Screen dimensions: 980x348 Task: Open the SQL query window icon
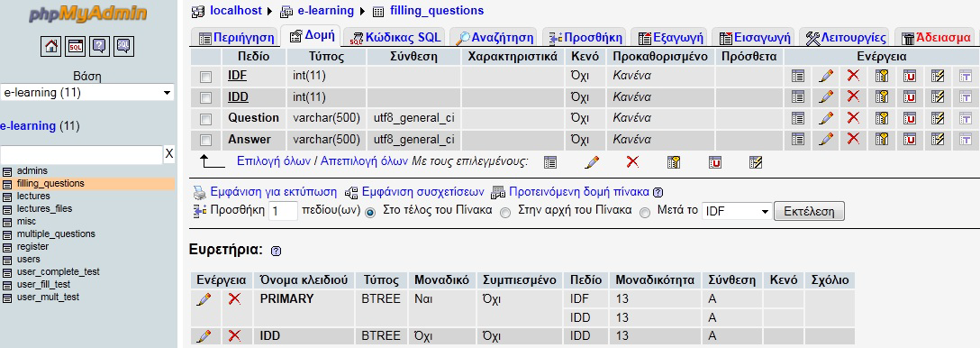click(76, 46)
